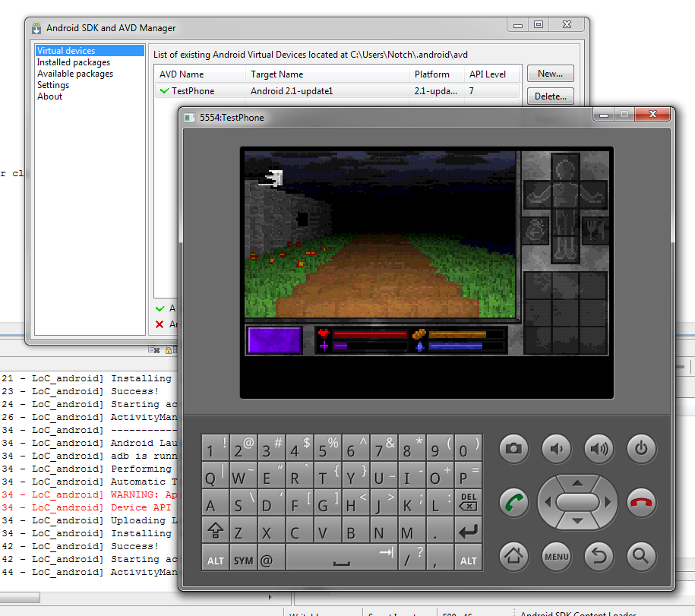Lower volume with emulator volume down button
This screenshot has height=616, width=695.
point(556,449)
